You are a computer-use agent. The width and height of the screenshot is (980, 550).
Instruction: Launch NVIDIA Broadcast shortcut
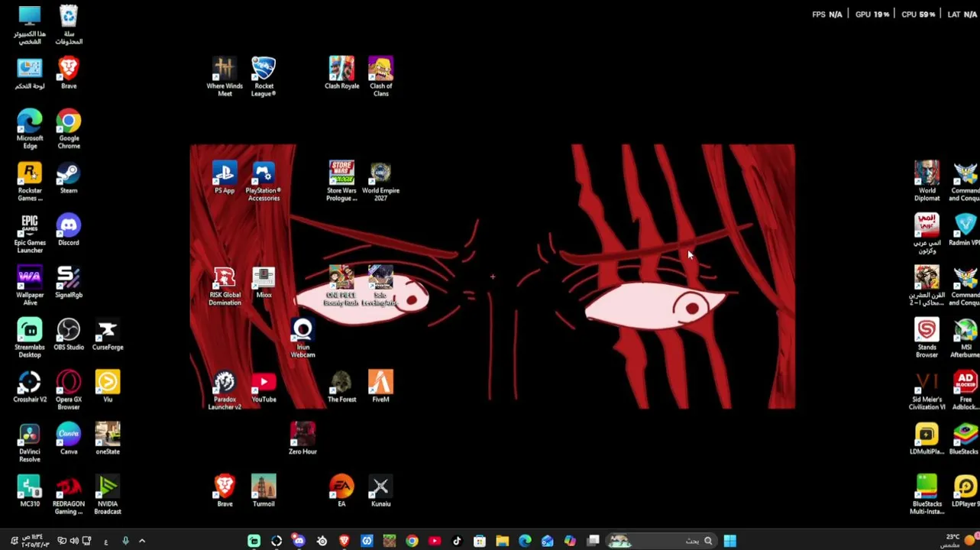coord(108,494)
